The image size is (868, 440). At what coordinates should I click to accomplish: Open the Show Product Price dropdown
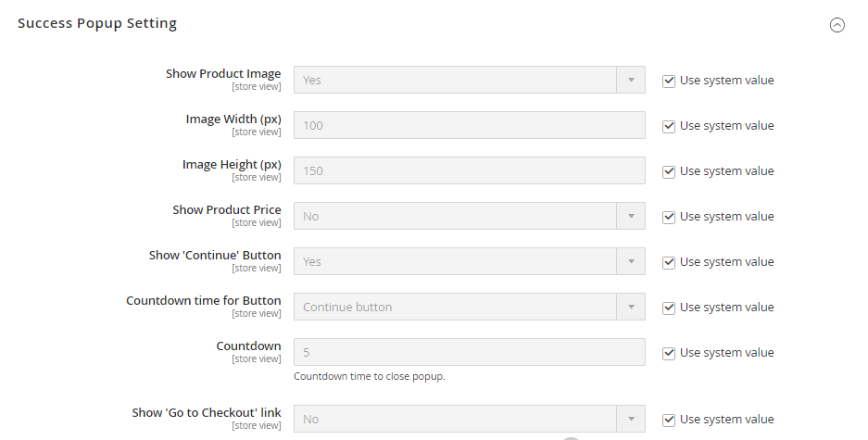click(469, 217)
